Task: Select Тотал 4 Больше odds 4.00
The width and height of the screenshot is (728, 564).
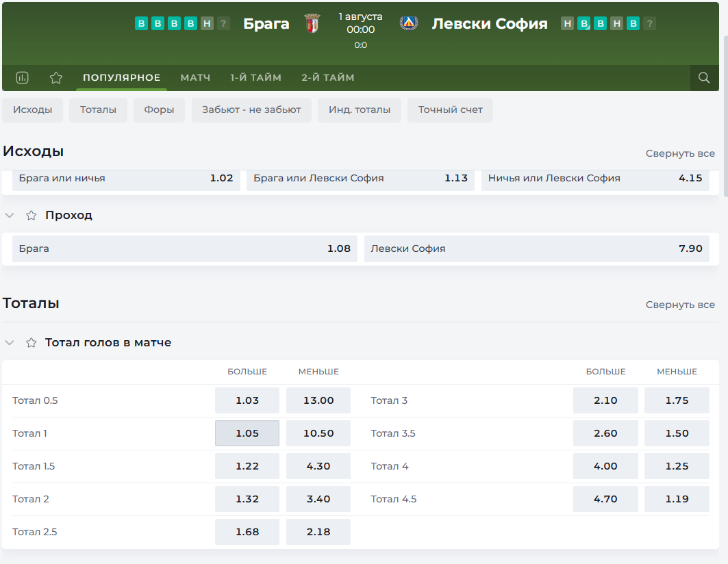Action: (x=605, y=466)
